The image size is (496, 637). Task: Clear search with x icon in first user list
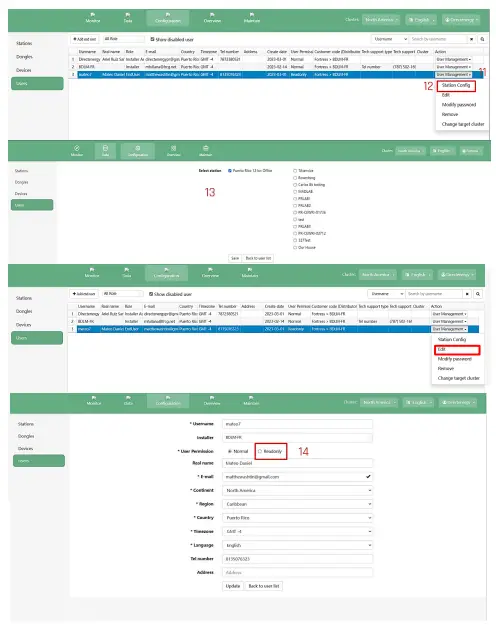point(472,39)
